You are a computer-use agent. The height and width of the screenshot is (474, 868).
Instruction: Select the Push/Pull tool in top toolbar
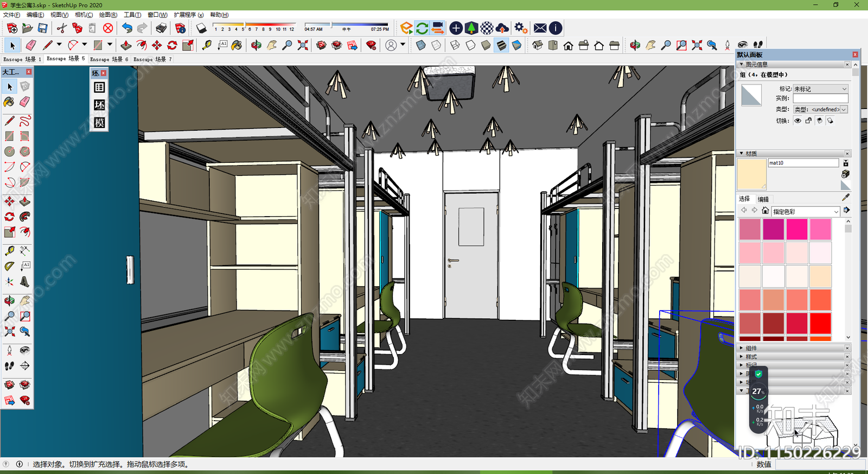point(126,45)
